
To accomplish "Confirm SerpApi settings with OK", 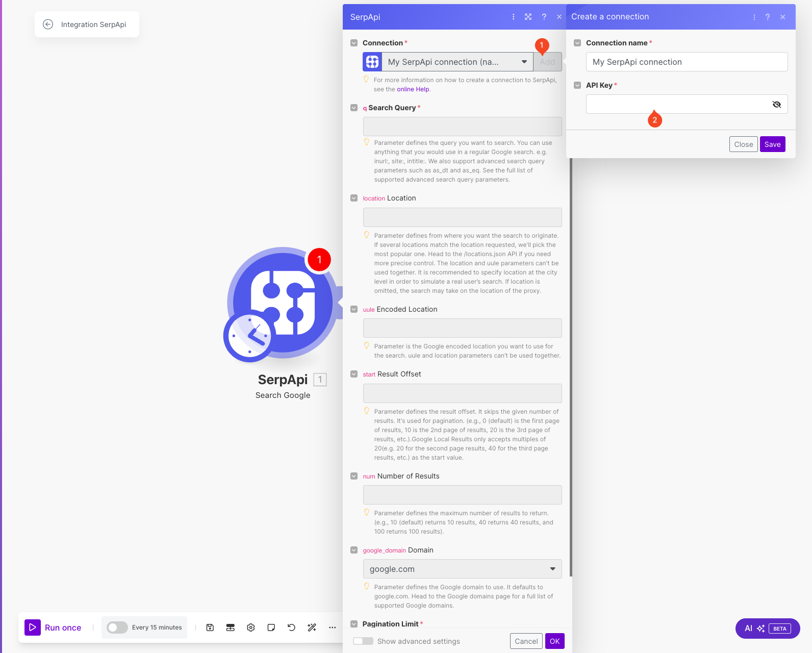I will 555,641.
